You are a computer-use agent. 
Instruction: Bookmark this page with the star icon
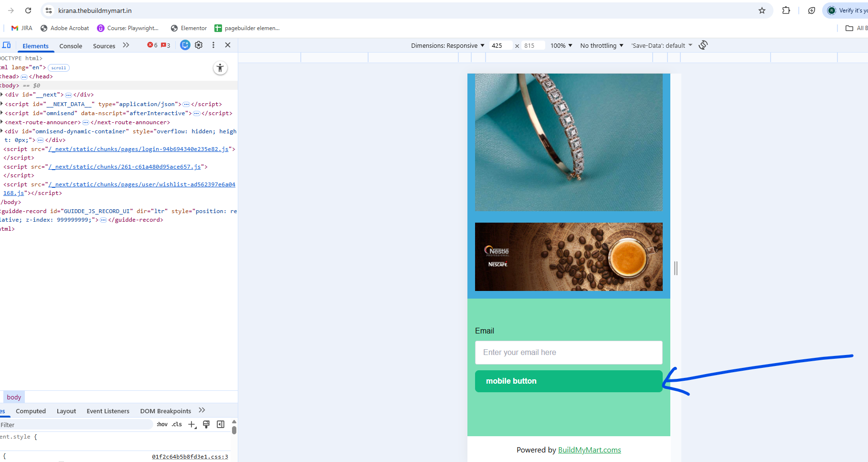click(762, 11)
